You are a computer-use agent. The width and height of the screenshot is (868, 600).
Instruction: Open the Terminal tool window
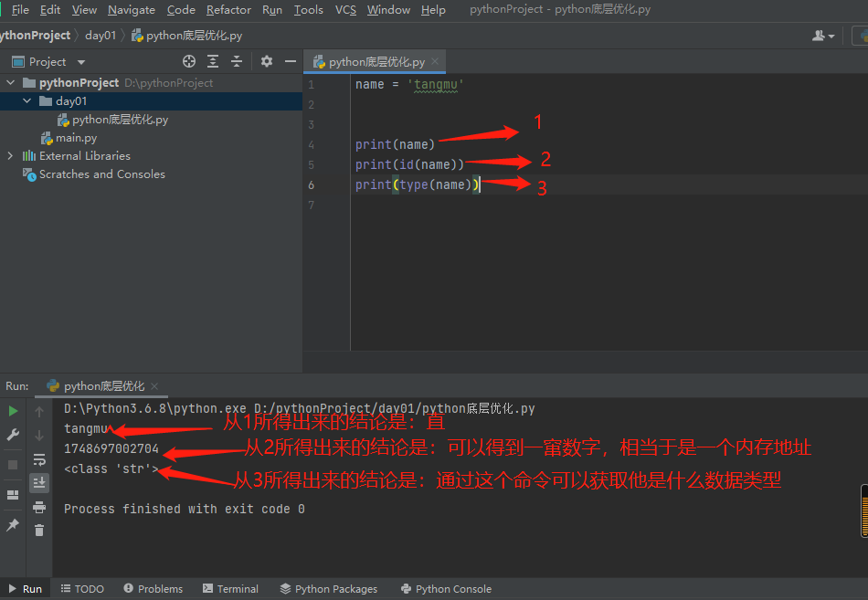[x=230, y=589]
